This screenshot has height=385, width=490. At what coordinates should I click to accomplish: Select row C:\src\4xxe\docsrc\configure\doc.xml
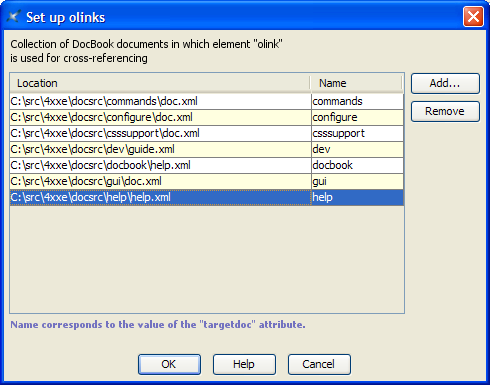point(207,117)
